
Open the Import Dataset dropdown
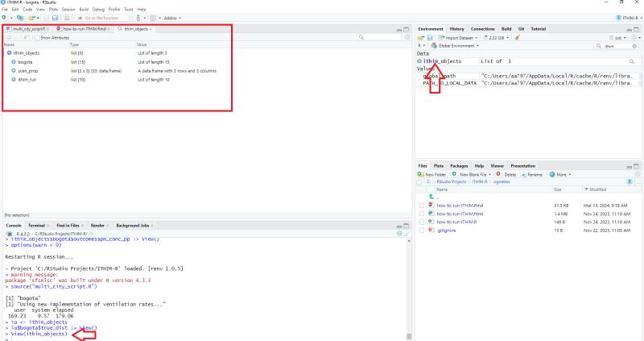click(458, 37)
